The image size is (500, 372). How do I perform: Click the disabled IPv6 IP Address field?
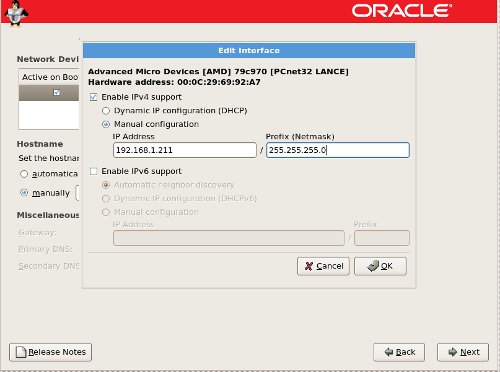229,238
